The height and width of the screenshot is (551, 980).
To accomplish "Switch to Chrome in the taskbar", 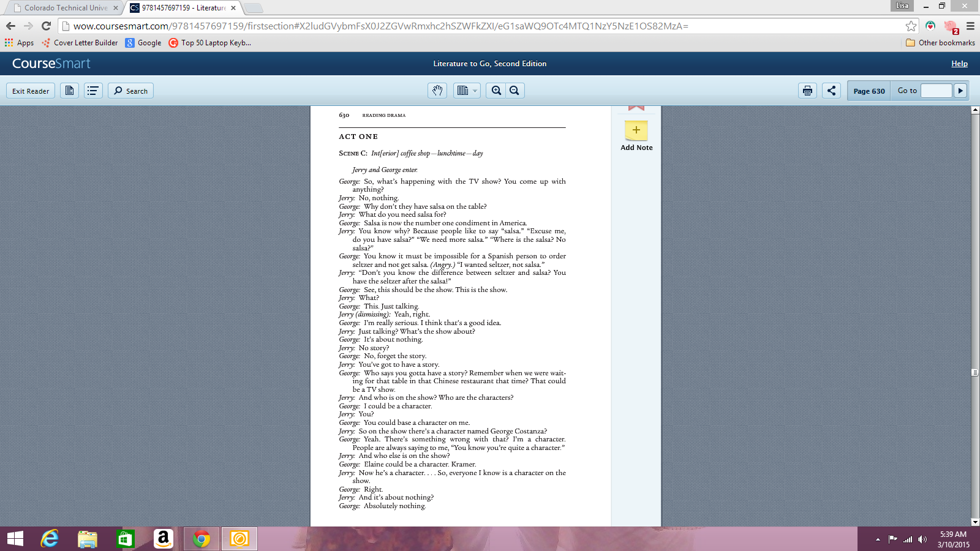I will point(202,539).
